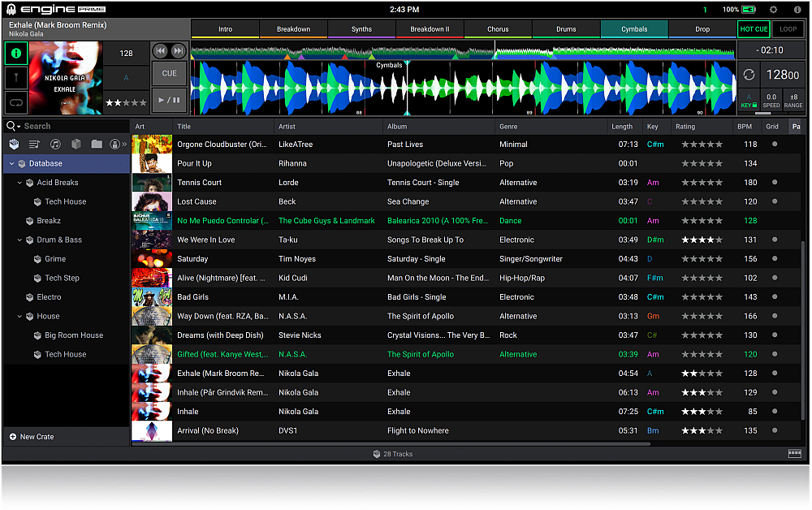
Task: Click the Orgone Cloudbuster album art thumbnail
Action: (152, 145)
